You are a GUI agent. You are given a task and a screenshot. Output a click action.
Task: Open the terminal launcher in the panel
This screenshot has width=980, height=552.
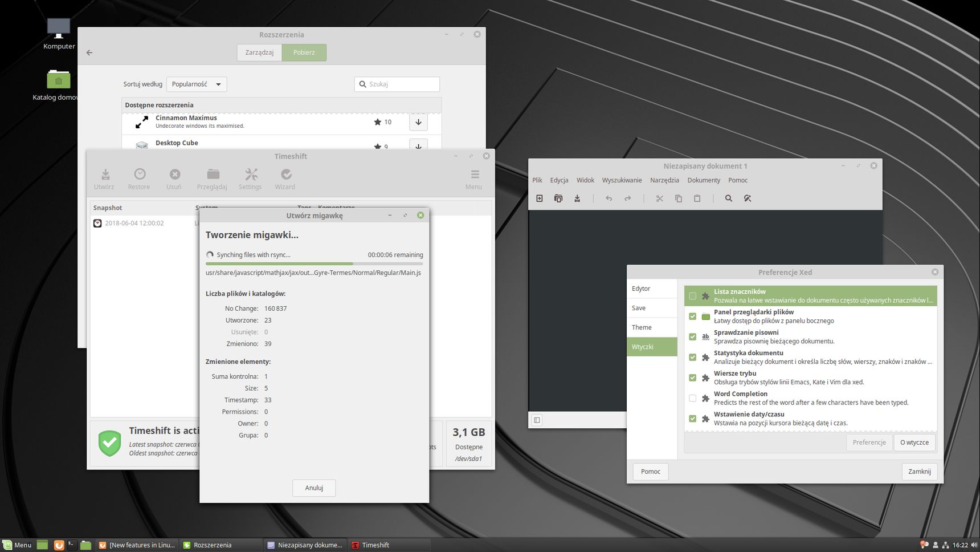point(72,545)
